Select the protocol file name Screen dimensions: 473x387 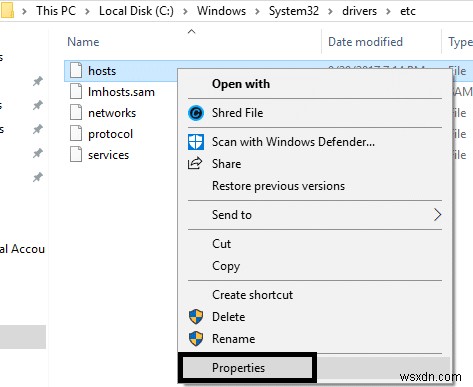(110, 134)
